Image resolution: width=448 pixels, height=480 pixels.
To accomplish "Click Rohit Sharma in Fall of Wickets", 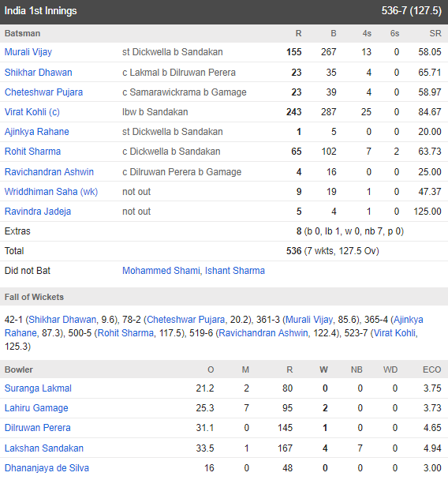I will pos(125,333).
